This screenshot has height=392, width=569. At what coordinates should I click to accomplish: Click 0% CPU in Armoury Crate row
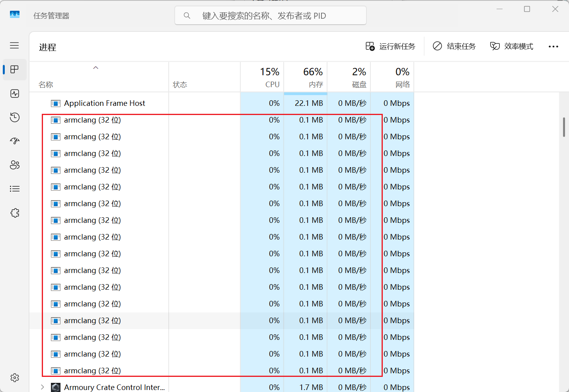click(x=274, y=387)
